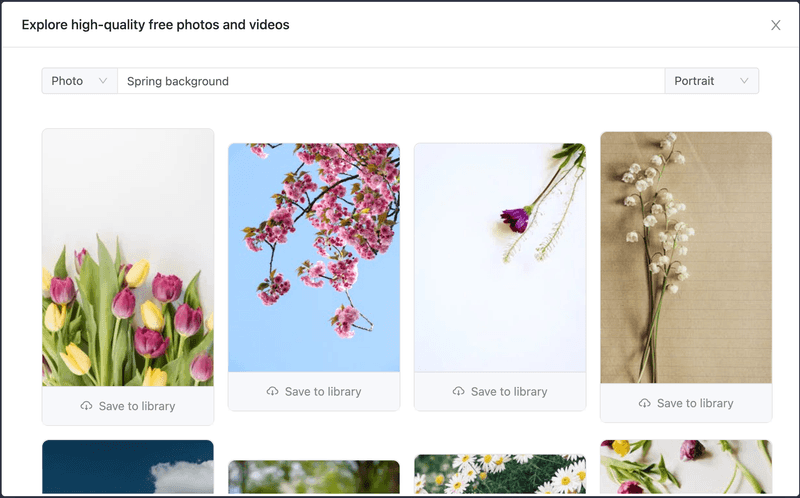The image size is (800, 498).
Task: Click cloud icon under purple flower photo
Action: click(459, 391)
